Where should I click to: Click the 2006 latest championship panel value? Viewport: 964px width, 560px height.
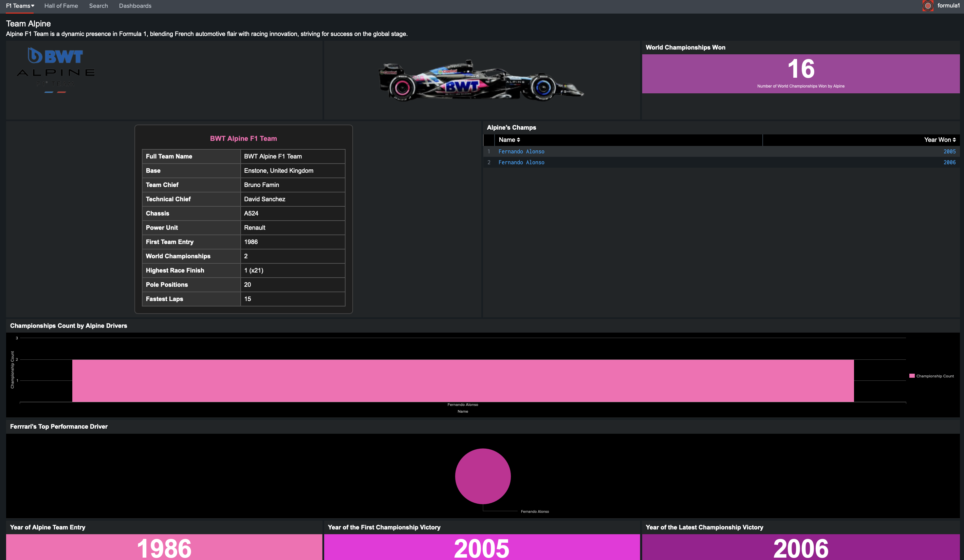pos(801,548)
